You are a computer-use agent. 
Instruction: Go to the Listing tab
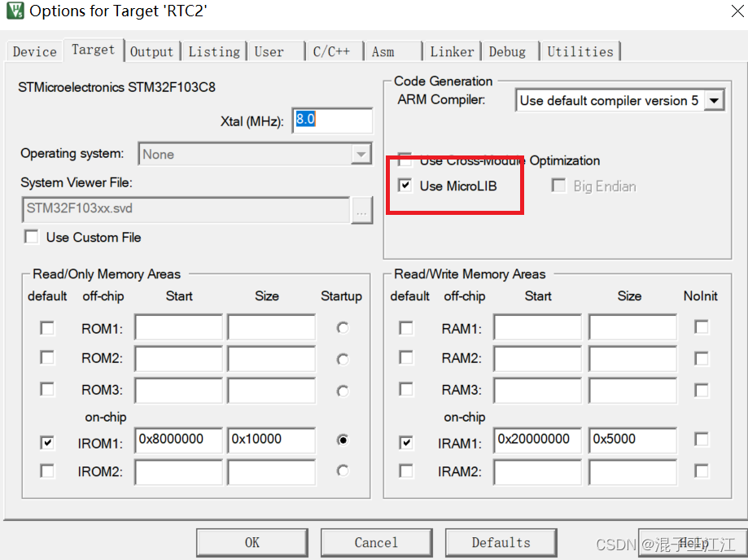tap(214, 51)
